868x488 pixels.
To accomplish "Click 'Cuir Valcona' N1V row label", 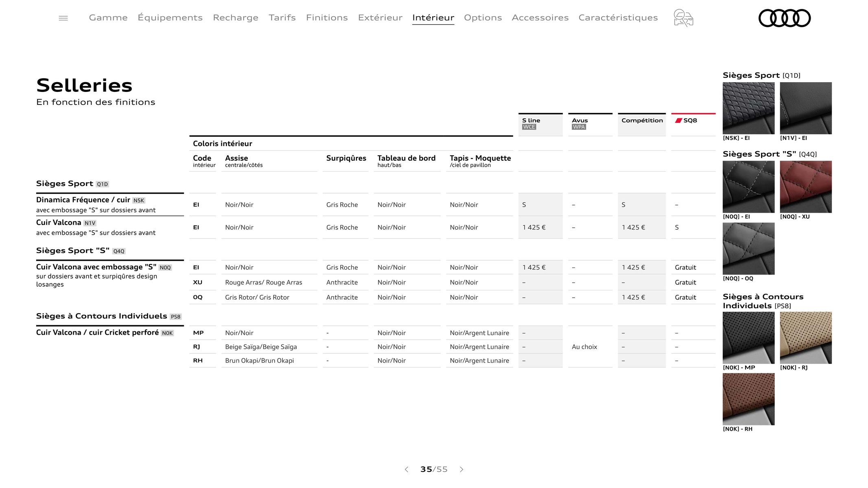I will (59, 222).
